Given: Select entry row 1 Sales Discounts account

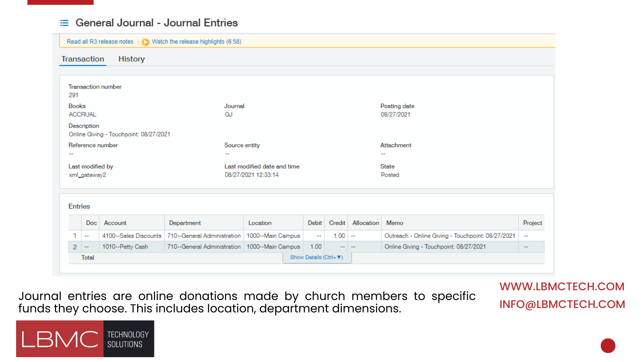Looking at the screenshot, I should (131, 236).
